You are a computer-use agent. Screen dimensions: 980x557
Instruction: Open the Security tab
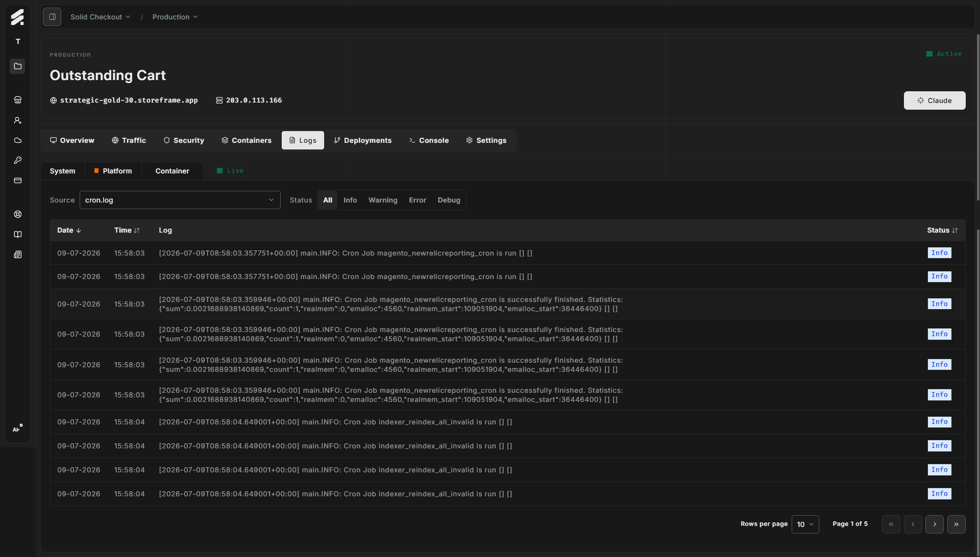(184, 140)
